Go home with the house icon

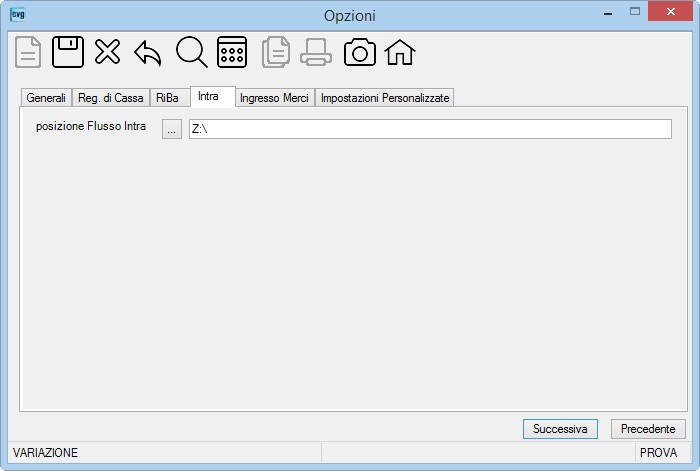coord(400,52)
